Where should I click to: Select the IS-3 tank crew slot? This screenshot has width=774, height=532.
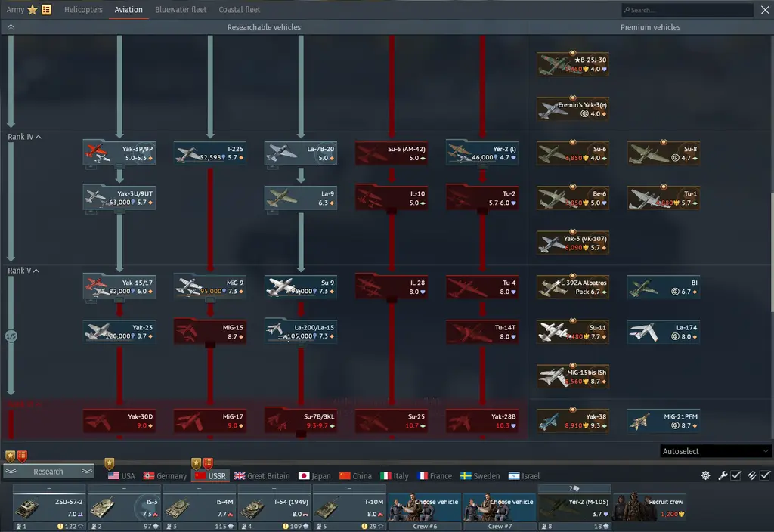[124, 507]
